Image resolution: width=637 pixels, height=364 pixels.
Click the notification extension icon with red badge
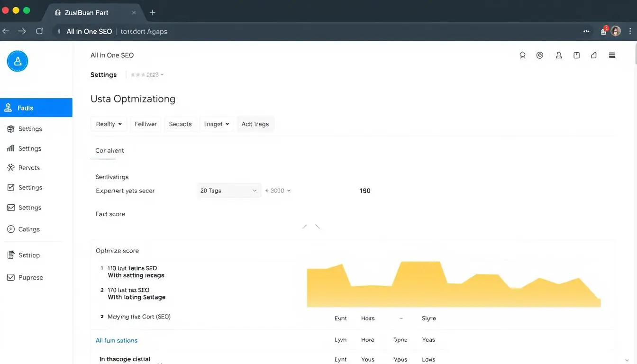point(604,31)
